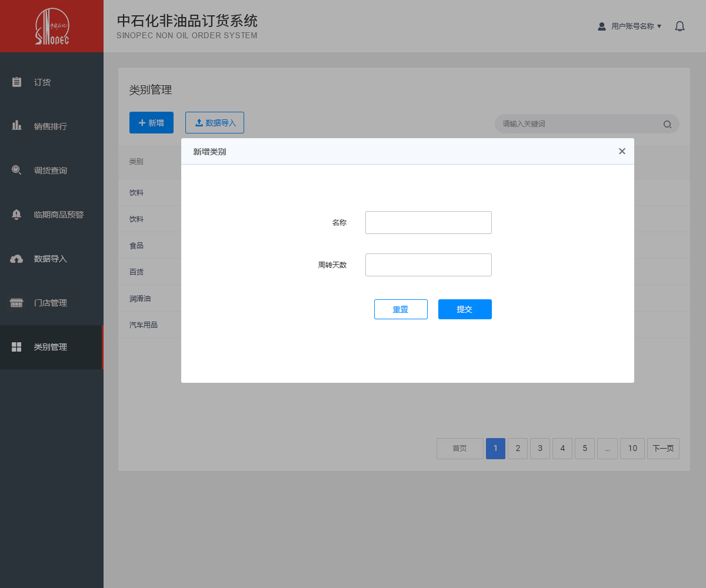Click the 调货查询 magnifier icon

point(17,171)
